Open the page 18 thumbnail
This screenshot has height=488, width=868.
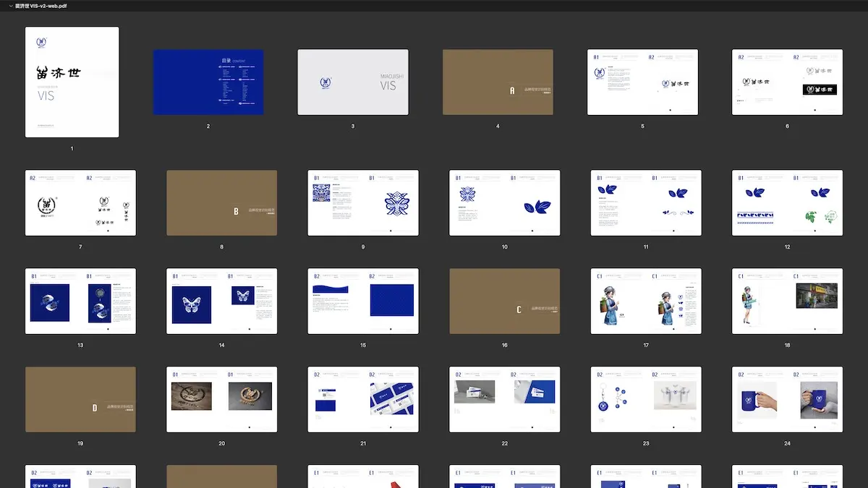pyautogui.click(x=787, y=301)
